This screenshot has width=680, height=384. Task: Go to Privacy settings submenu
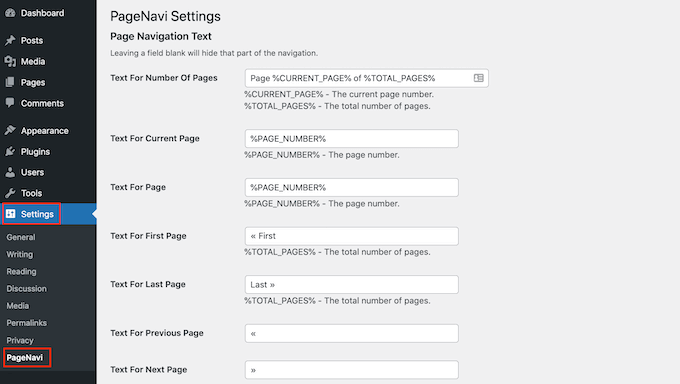pyautogui.click(x=20, y=340)
